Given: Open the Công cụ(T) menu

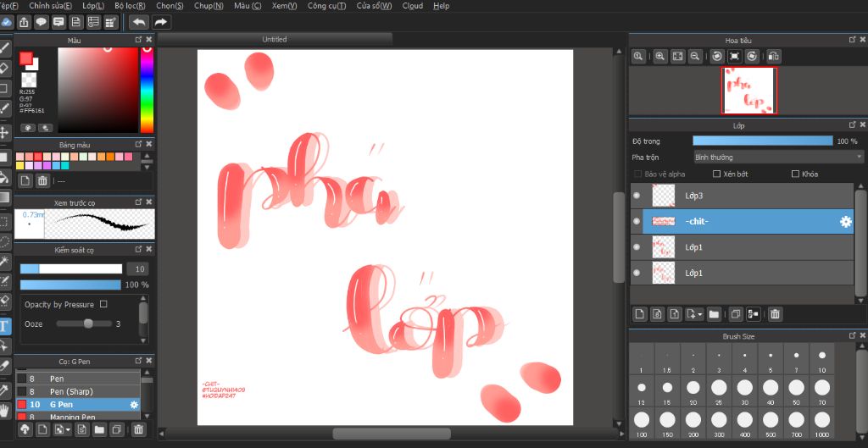Looking at the screenshot, I should [x=326, y=6].
